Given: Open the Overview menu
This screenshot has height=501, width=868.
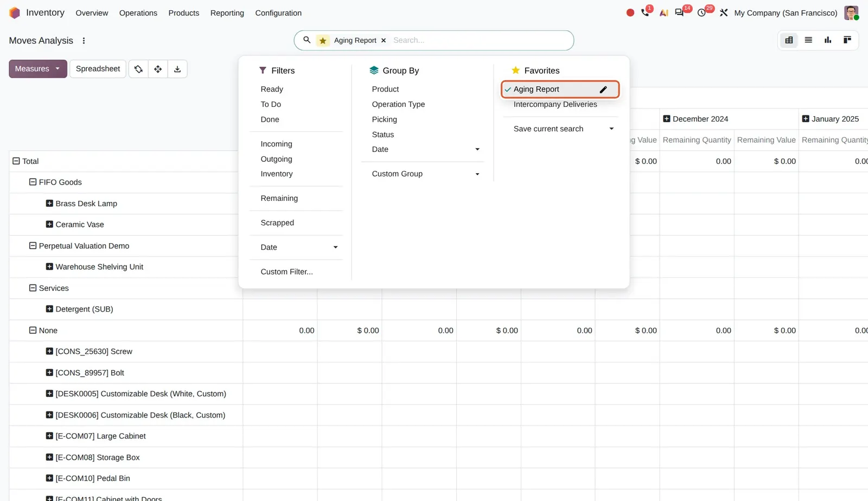Looking at the screenshot, I should (x=92, y=13).
